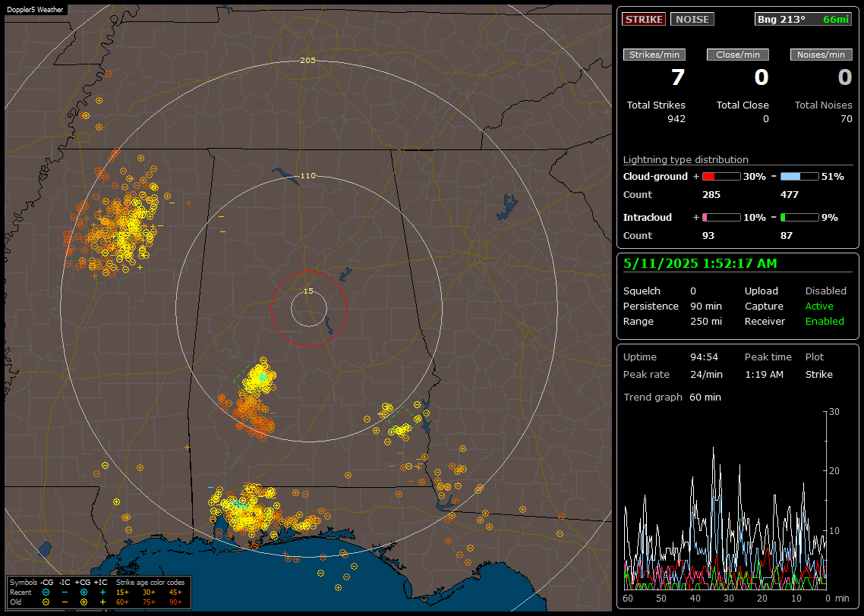Click the Recent -IC dash symbol in legend

pyautogui.click(x=65, y=592)
